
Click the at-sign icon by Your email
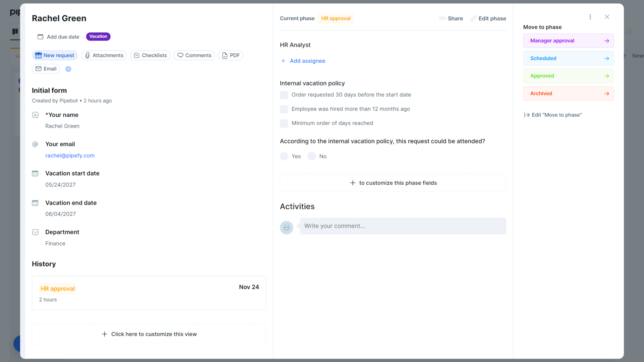point(35,144)
